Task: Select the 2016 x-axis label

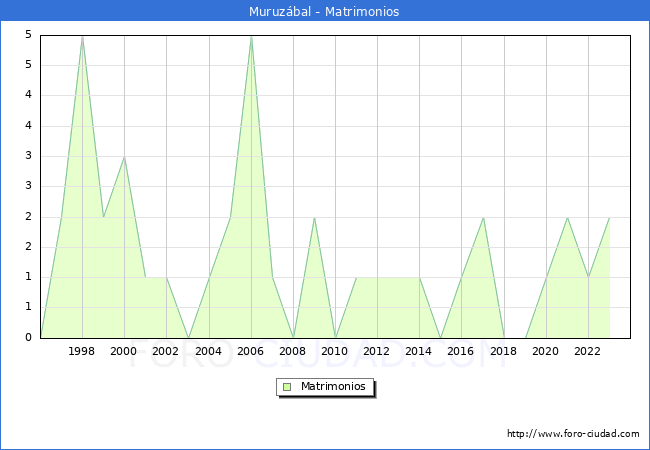Action: 461,351
